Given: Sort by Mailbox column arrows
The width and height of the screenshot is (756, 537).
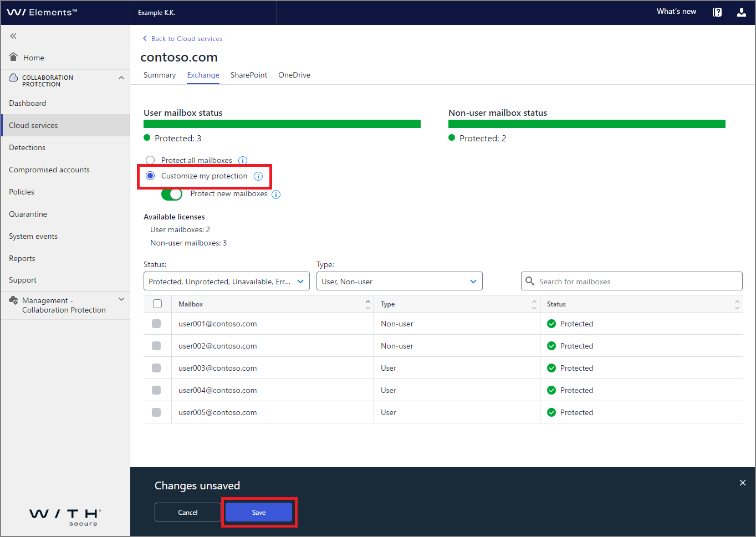Looking at the screenshot, I should [x=368, y=304].
